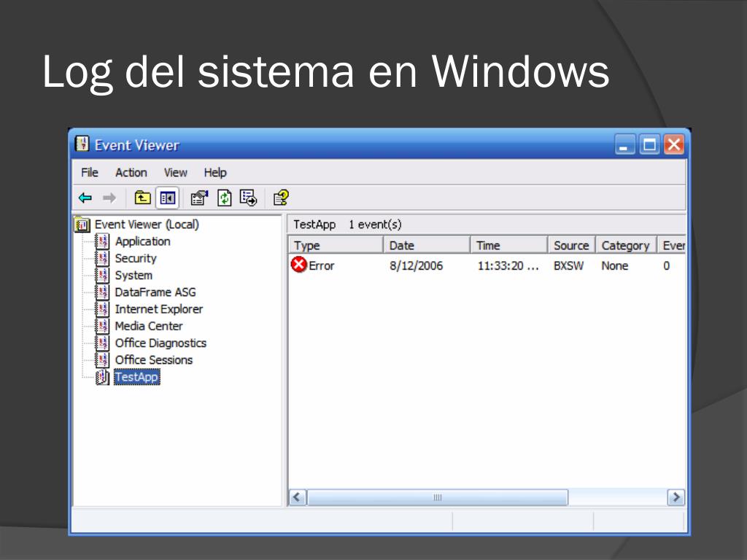Select the Application log
The image size is (747, 560).
pyautogui.click(x=142, y=241)
